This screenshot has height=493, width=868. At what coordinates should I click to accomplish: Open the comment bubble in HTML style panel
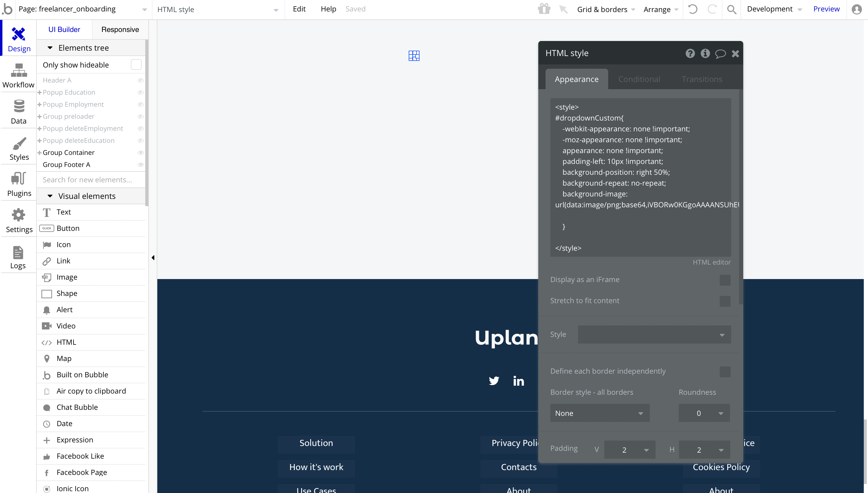point(720,54)
